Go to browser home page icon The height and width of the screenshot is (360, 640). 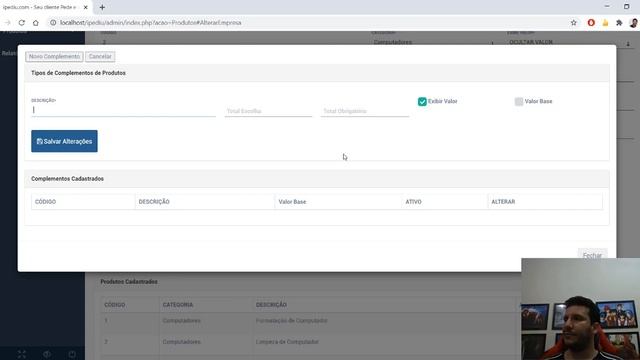(x=36, y=23)
